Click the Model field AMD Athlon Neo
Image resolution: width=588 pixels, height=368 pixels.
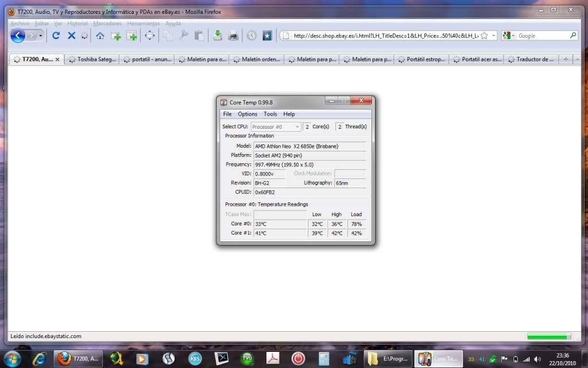click(310, 146)
